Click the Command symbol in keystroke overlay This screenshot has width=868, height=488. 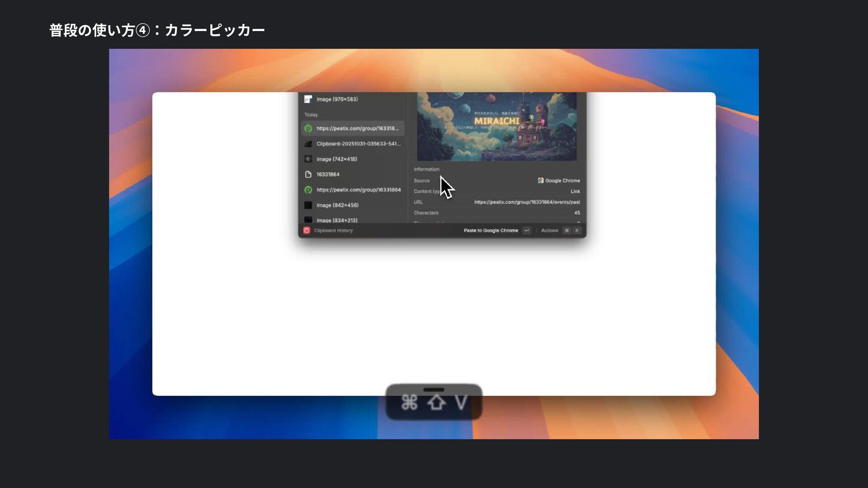(x=409, y=402)
